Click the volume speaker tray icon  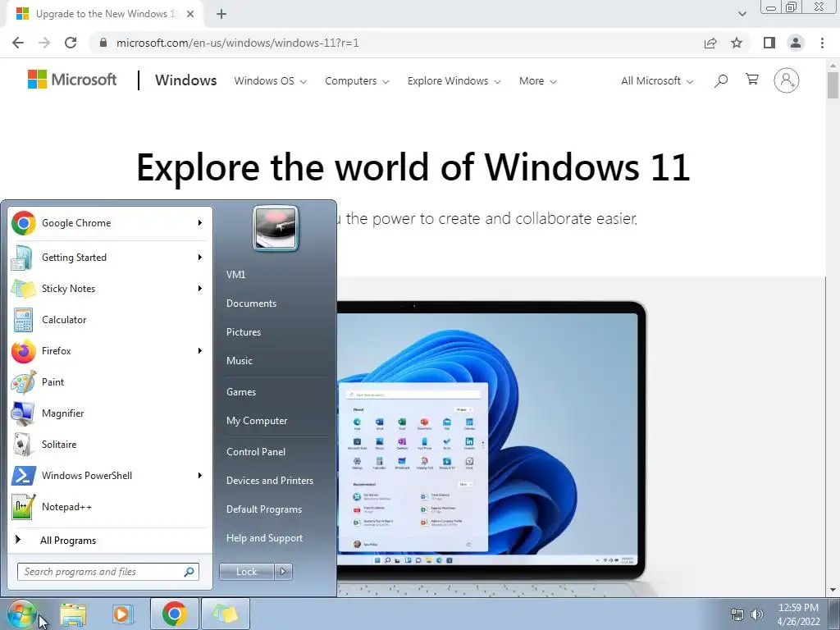tap(757, 614)
